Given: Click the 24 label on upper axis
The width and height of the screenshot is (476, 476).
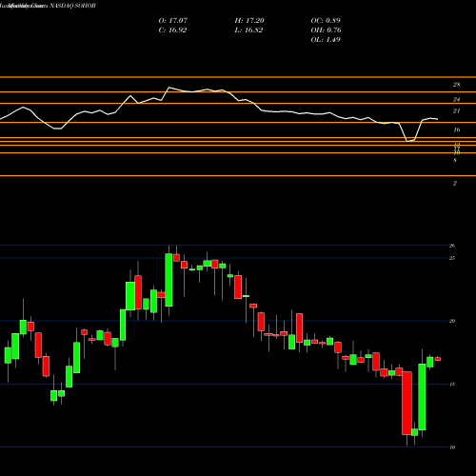Looking at the screenshot, I should (456, 100).
